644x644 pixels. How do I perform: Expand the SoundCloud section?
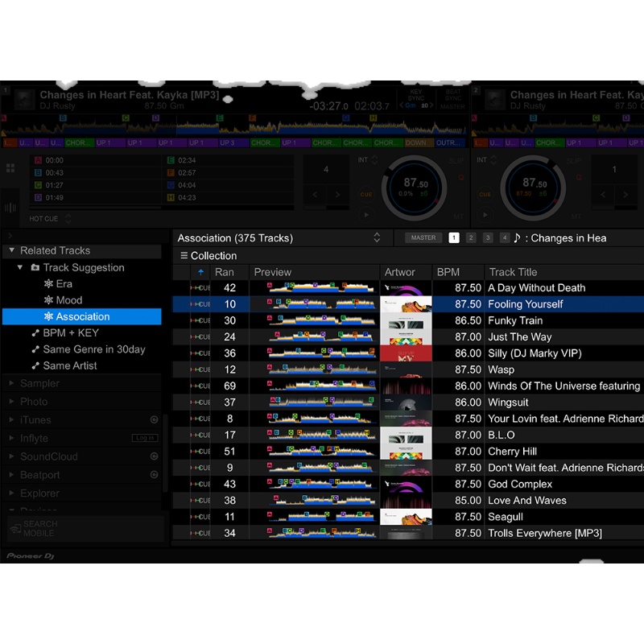click(x=11, y=456)
